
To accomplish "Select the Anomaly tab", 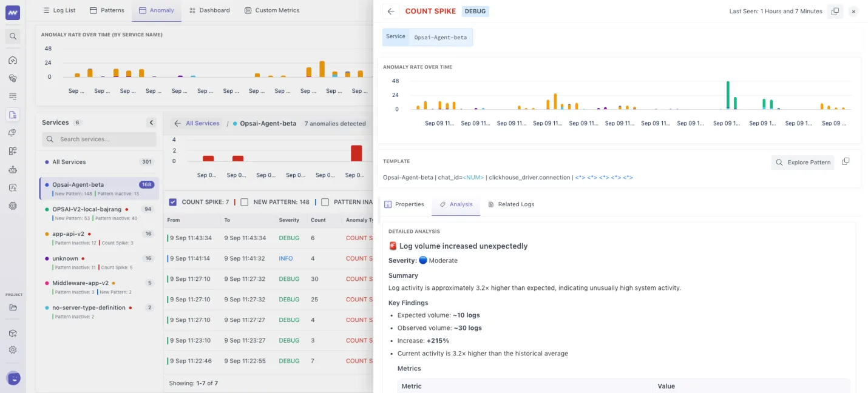I will [156, 10].
